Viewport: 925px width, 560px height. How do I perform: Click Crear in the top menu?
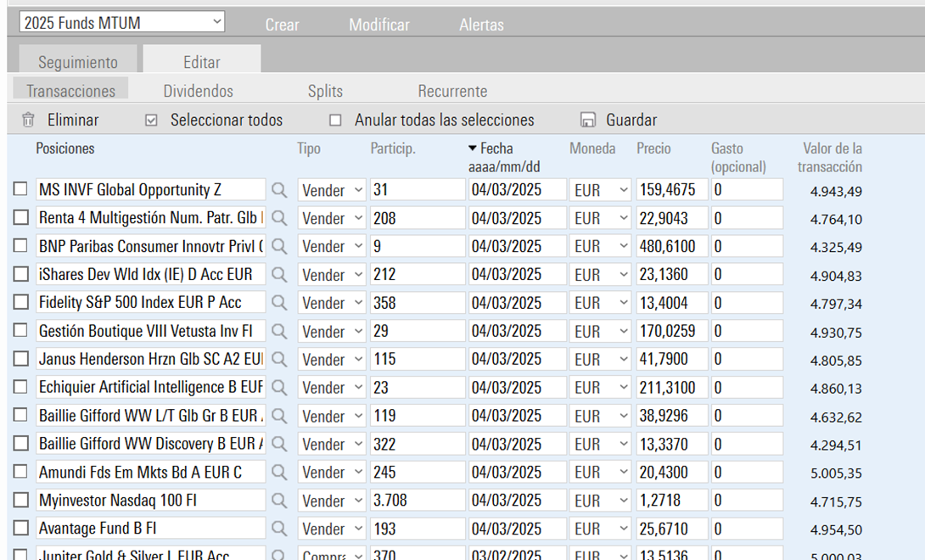click(282, 25)
